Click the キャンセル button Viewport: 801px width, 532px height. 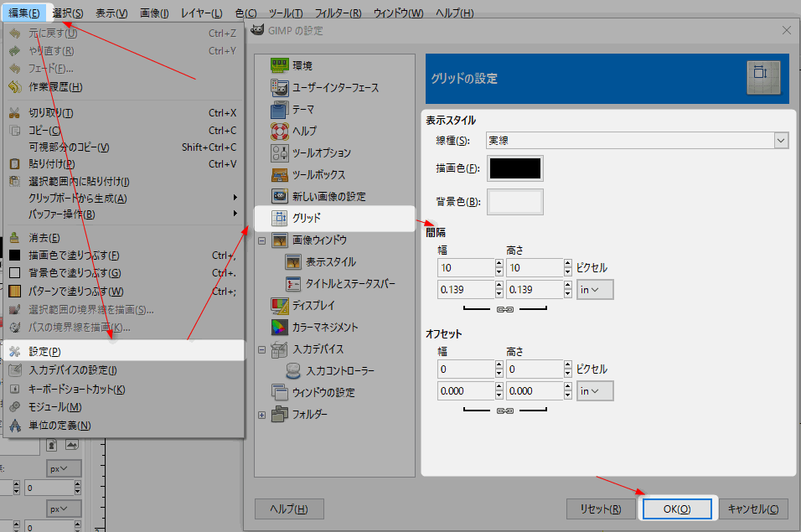(753, 509)
